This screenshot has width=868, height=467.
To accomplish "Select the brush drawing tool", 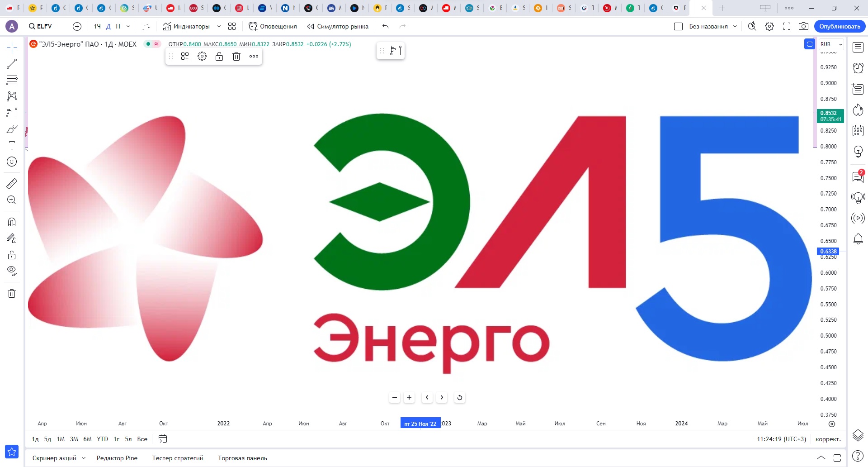I will tap(12, 129).
